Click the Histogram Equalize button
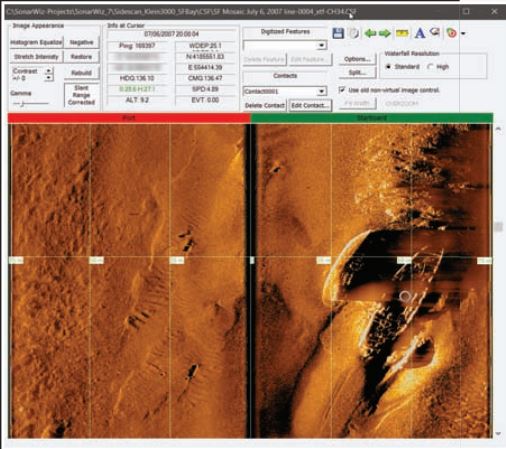Image resolution: width=506 pixels, height=449 pixels. tap(36, 42)
